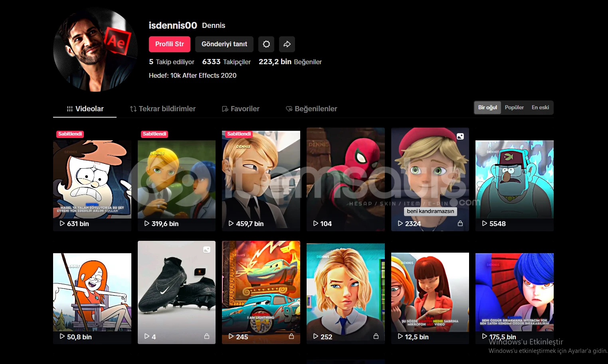The image size is (608, 364).
Task: Click photo badge icon on 2324 views post
Action: tap(460, 136)
